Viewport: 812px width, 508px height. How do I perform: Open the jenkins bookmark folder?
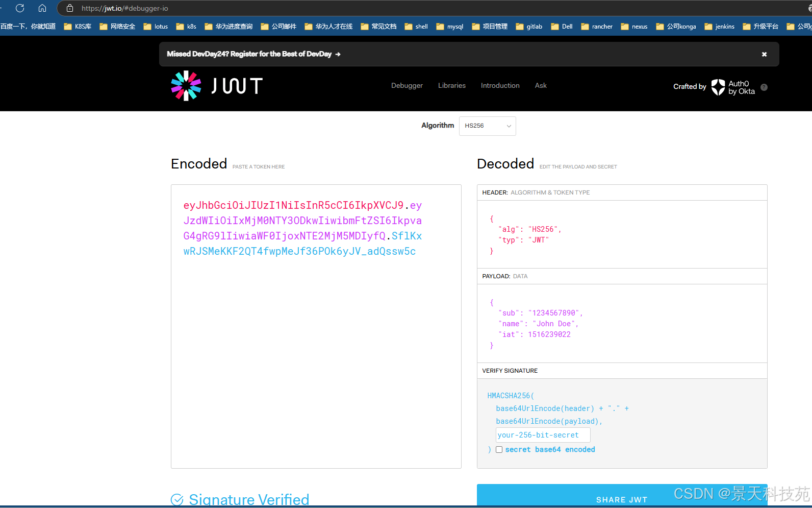[x=719, y=27]
